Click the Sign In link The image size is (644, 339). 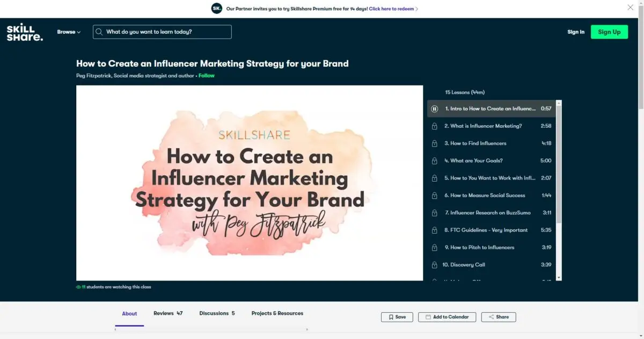click(576, 32)
